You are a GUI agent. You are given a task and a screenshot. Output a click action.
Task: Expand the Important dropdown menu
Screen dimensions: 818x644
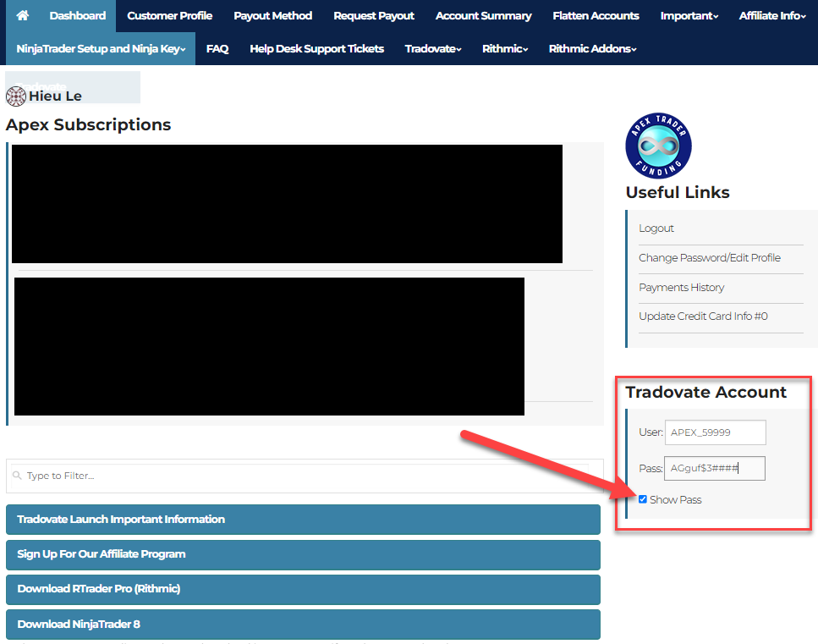click(689, 16)
